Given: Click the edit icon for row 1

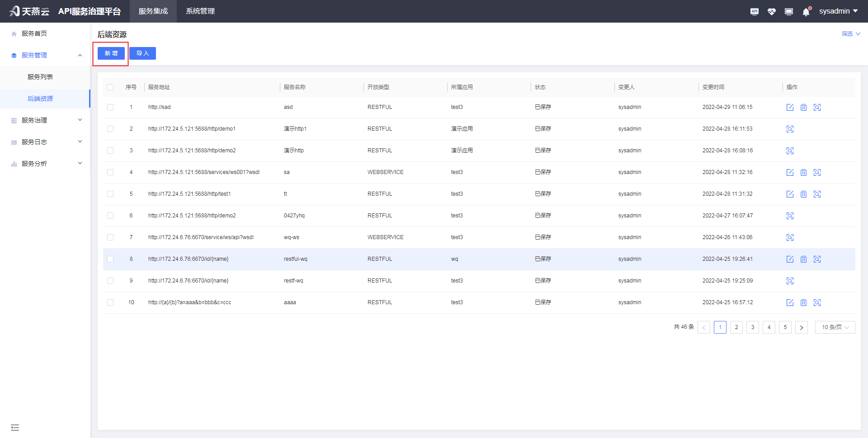Looking at the screenshot, I should coord(790,107).
